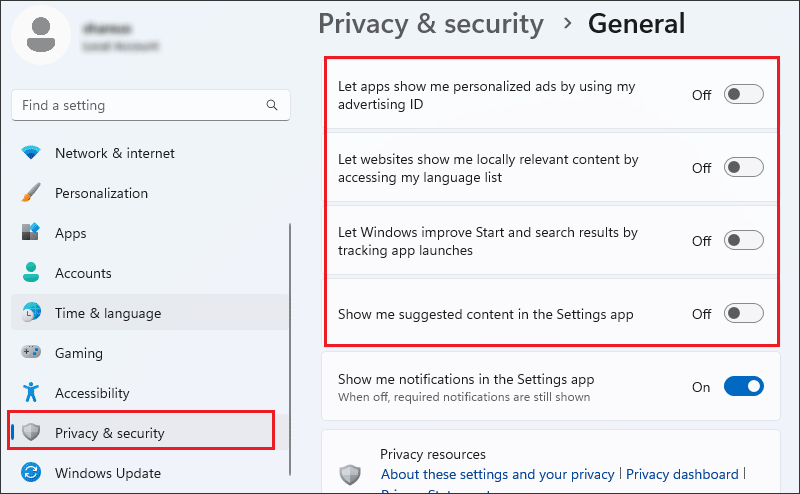Go back via Privacy & security breadcrumb
The image size is (800, 494).
(431, 24)
